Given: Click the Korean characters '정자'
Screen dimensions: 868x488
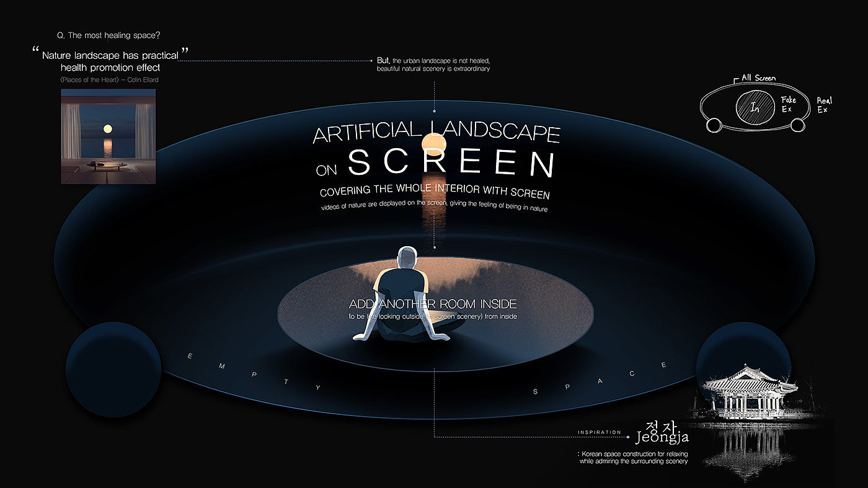Looking at the screenshot, I should coord(660,428).
